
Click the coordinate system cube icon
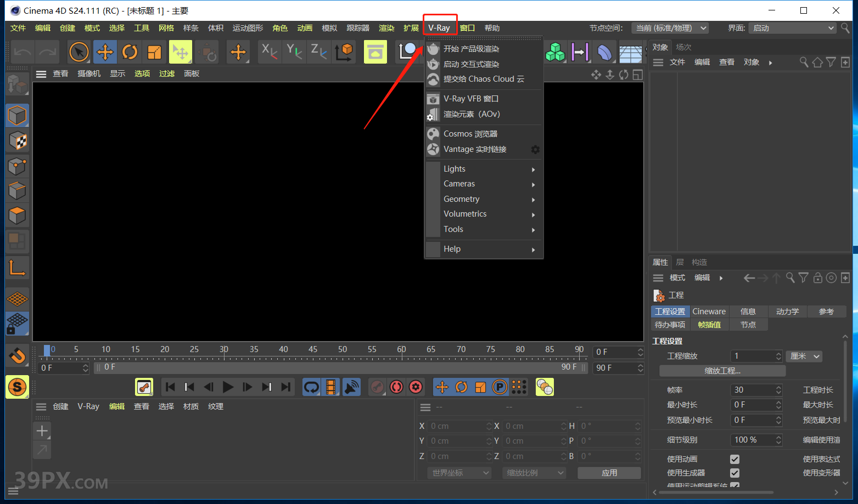(x=344, y=52)
